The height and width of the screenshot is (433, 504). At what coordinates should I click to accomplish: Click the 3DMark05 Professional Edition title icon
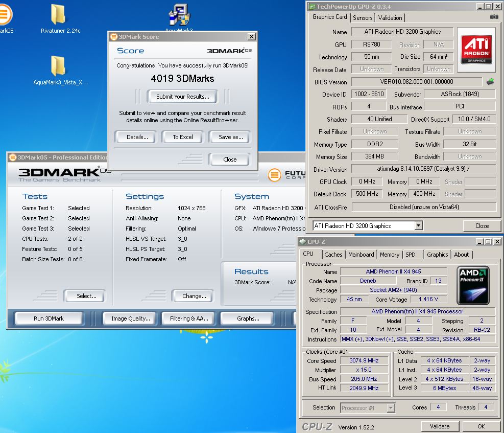(13, 157)
